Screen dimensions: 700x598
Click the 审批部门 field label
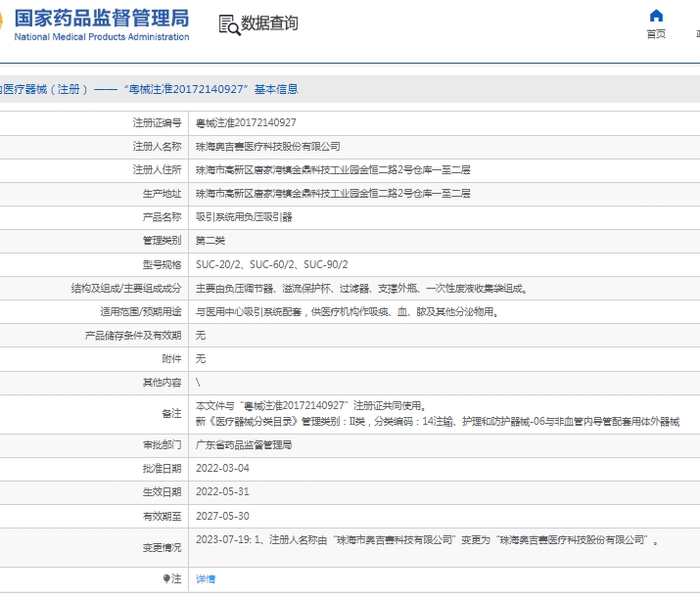(x=163, y=445)
